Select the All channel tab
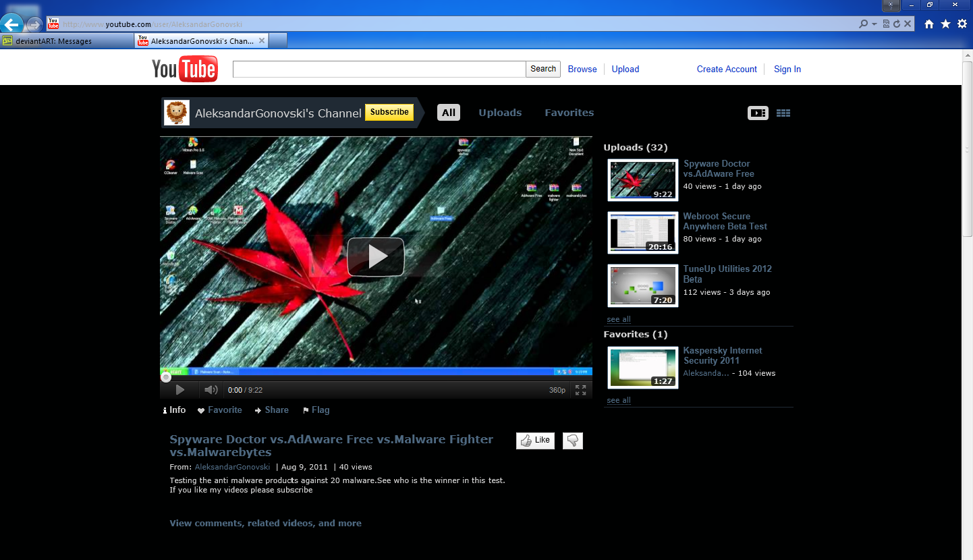973x560 pixels. [449, 113]
